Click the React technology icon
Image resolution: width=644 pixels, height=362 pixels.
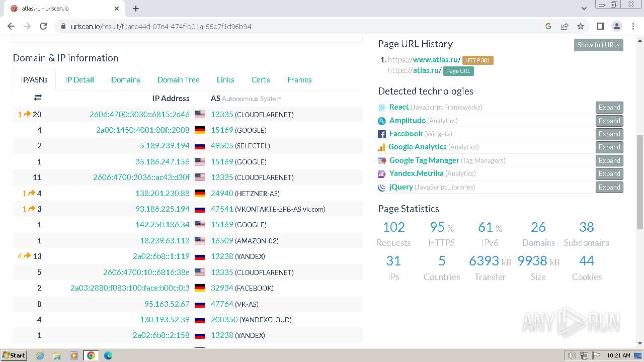[382, 107]
